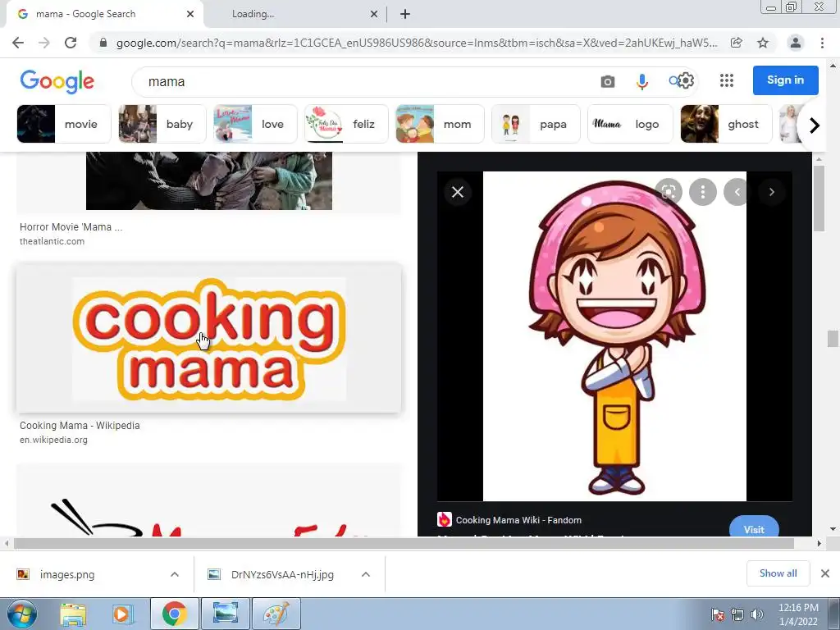Open Chrome's three-dot menu

point(822,43)
